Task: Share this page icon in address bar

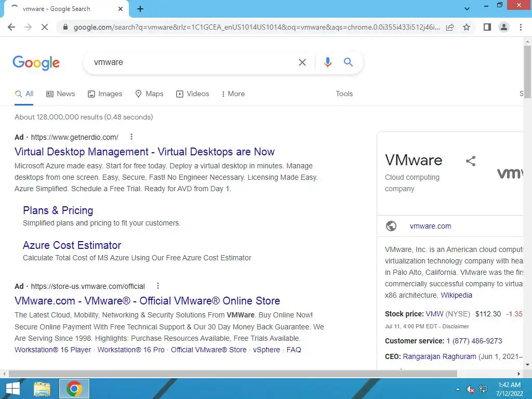Action: [450, 27]
